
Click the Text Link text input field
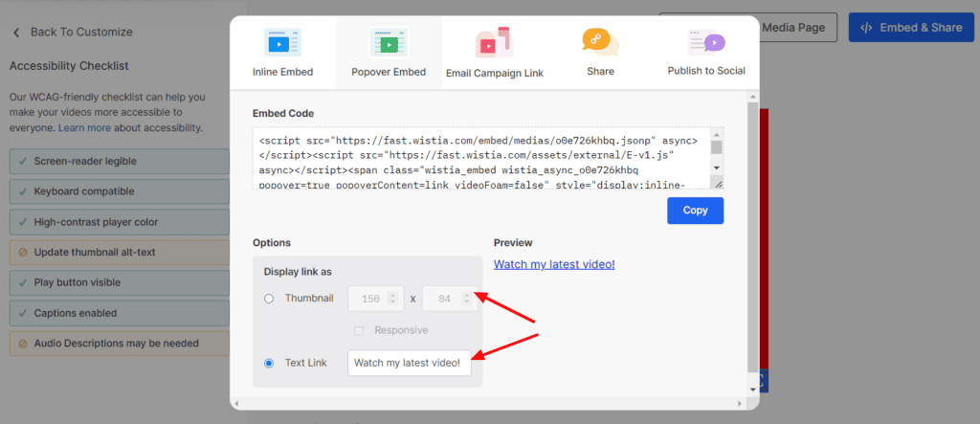410,363
